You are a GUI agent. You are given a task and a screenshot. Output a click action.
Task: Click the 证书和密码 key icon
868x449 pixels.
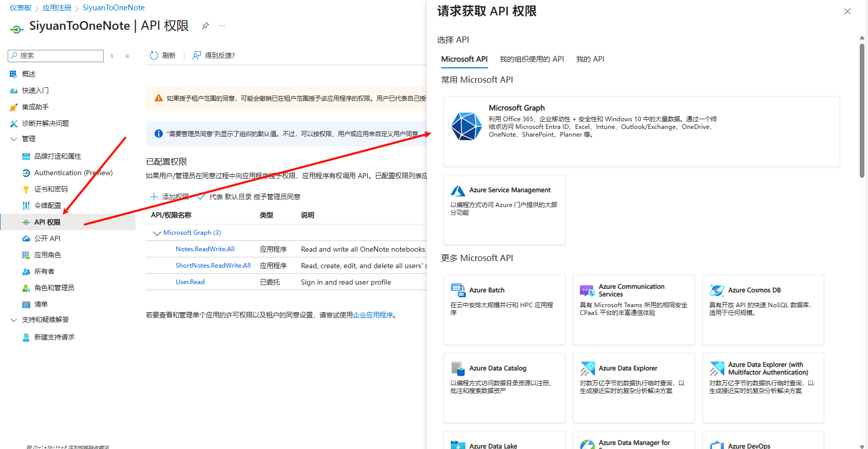(26, 189)
